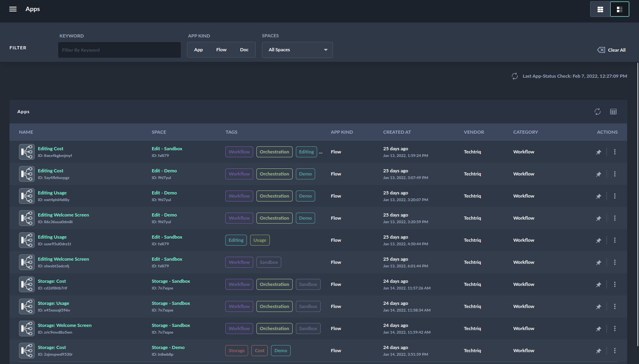Sort by NAME column header
The height and width of the screenshot is (364, 639).
tap(26, 132)
